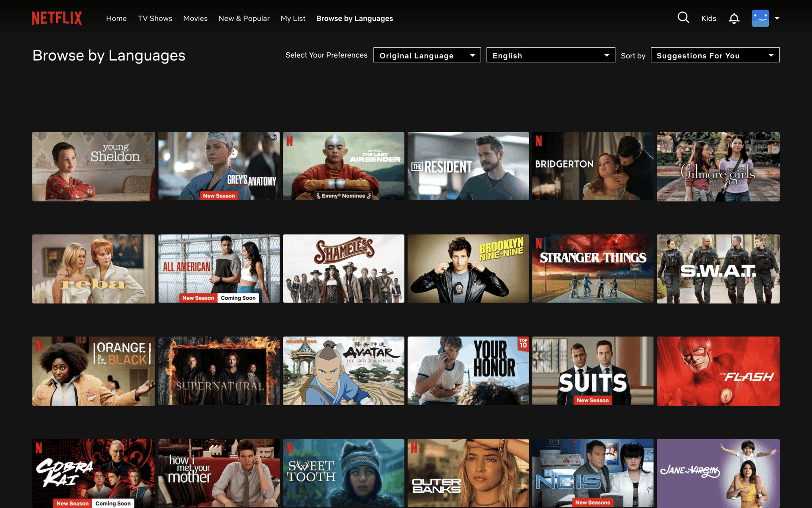Viewport: 812px width, 508px height.
Task: Click New Season badge on Grey's Anatomy
Action: coord(219,196)
